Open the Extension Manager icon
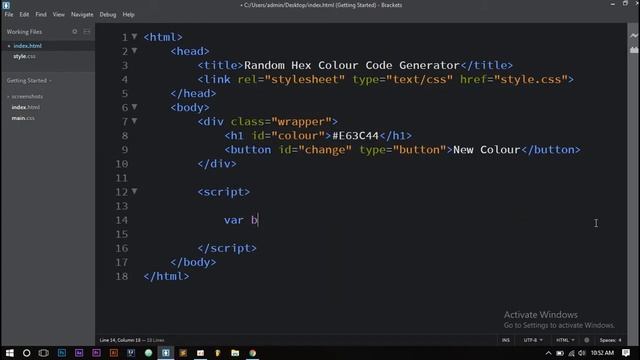The image size is (640, 360). pyautogui.click(x=633, y=50)
